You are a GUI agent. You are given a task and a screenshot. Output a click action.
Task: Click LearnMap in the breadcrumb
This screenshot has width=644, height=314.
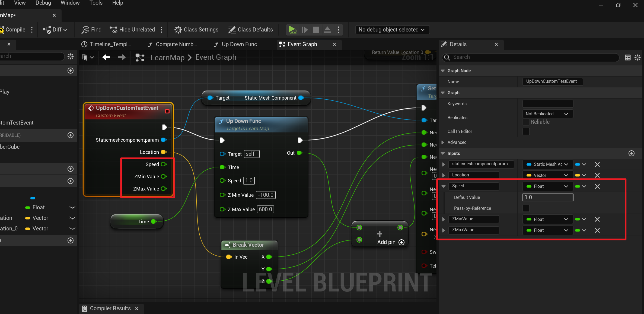click(x=167, y=58)
